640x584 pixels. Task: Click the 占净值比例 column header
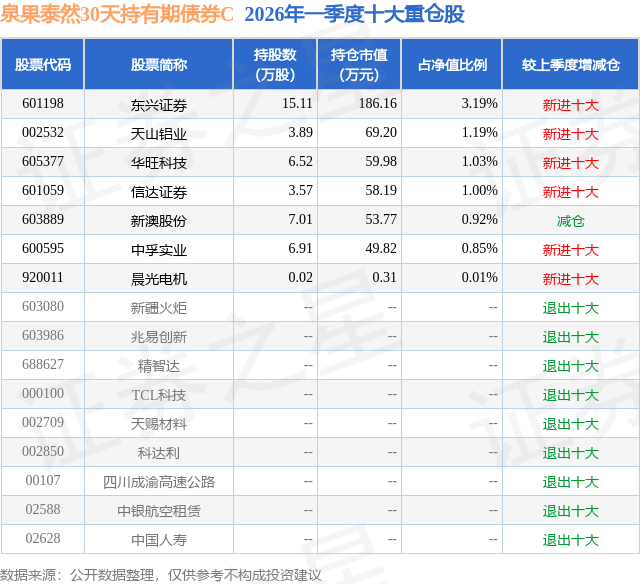(452, 64)
